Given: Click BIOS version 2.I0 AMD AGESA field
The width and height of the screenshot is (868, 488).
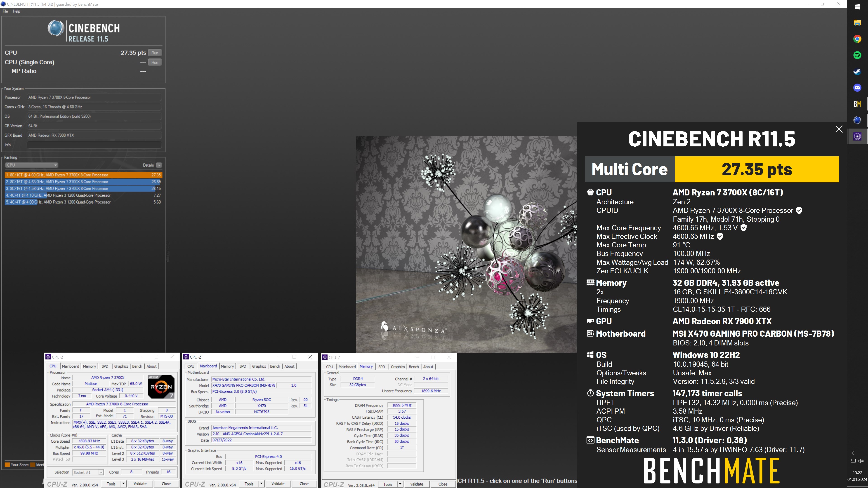Looking at the screenshot, I should click(x=262, y=434).
